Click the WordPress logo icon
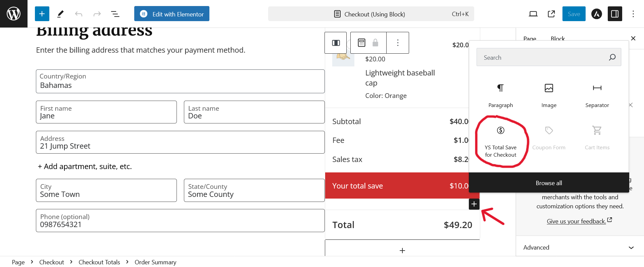The height and width of the screenshot is (267, 644). tap(14, 14)
